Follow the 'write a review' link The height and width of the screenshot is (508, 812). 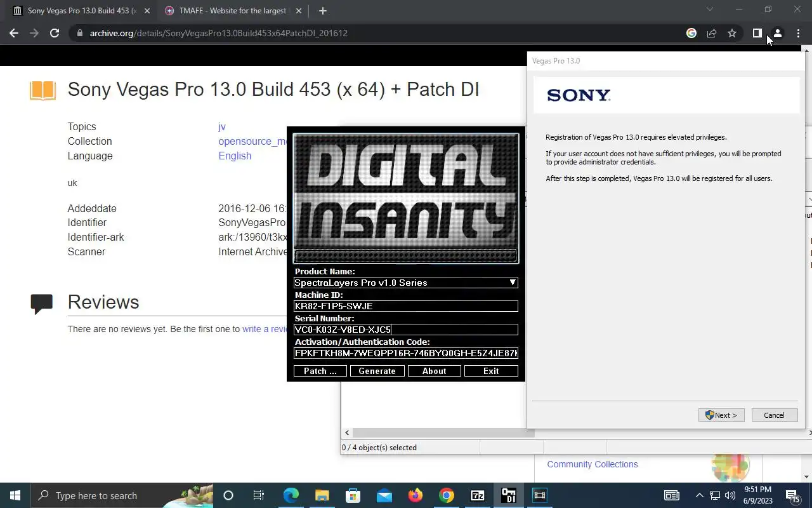(x=265, y=329)
